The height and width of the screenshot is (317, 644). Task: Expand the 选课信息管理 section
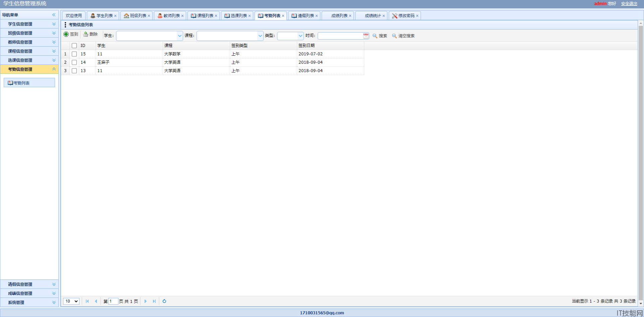29,60
